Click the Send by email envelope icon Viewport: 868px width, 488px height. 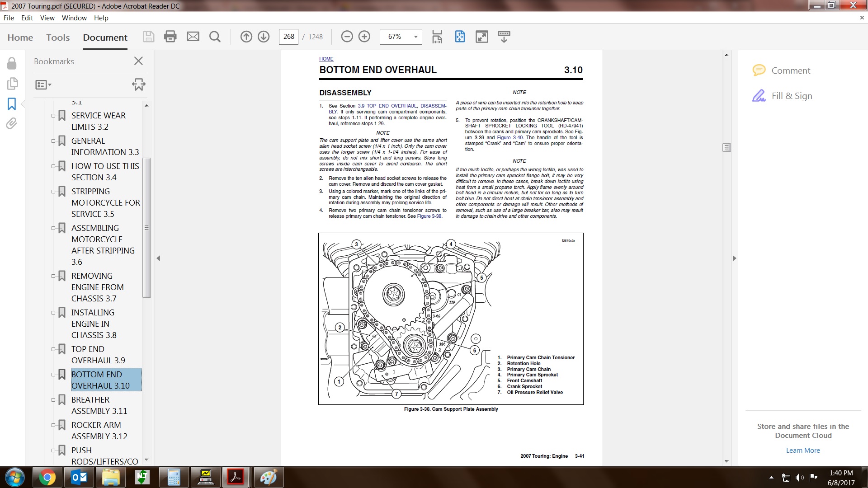pos(193,37)
